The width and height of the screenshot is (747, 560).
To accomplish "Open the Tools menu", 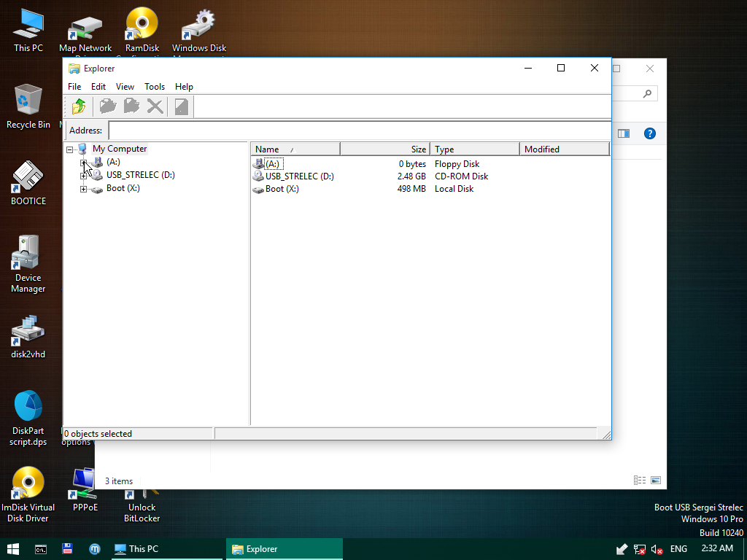I will click(155, 87).
